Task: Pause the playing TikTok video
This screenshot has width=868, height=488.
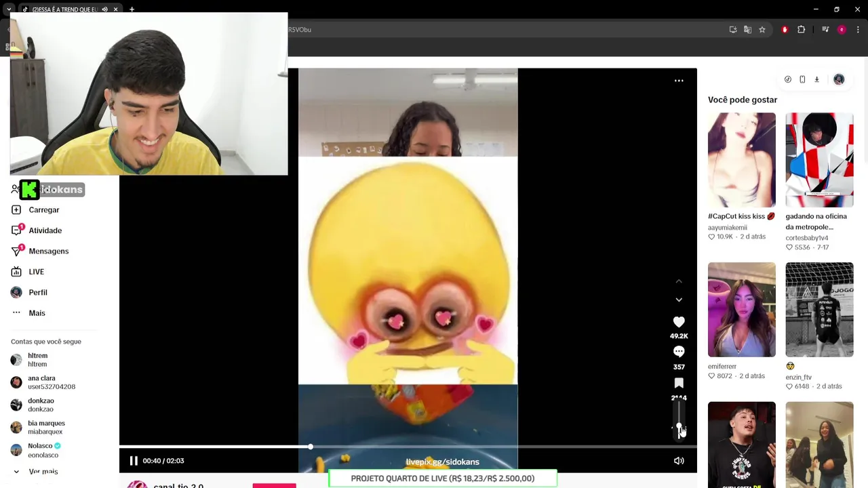Action: (134, 461)
